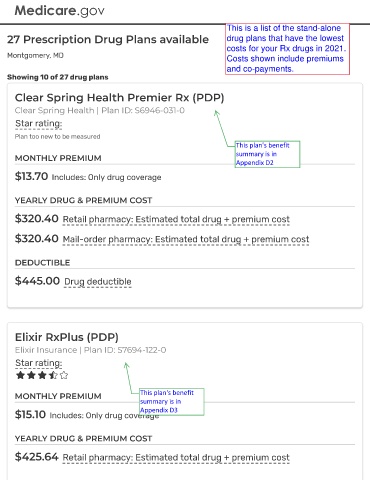Click the 27 Prescription Drug Plans available heading
Image resolution: width=370 pixels, height=480 pixels.
coord(108,40)
